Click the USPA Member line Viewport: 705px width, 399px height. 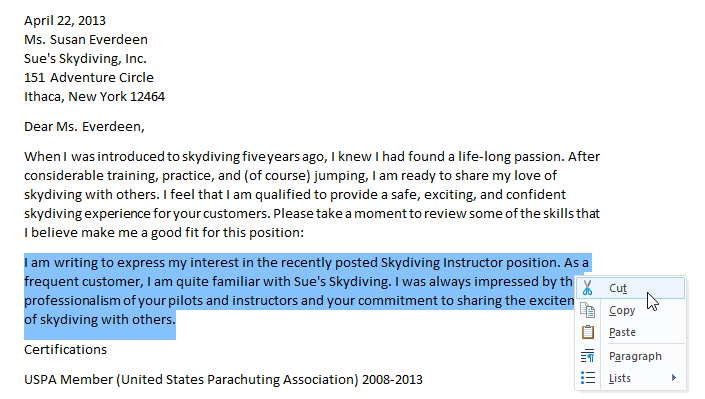[223, 380]
